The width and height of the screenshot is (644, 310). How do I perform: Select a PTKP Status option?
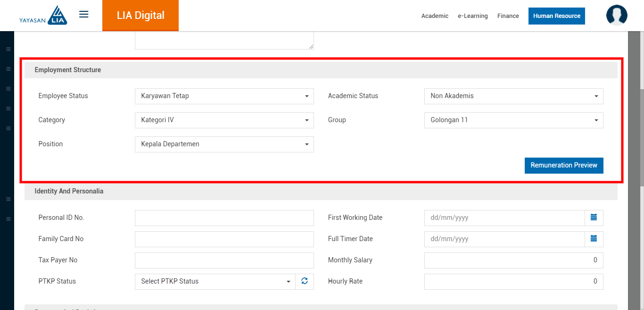[x=215, y=282]
